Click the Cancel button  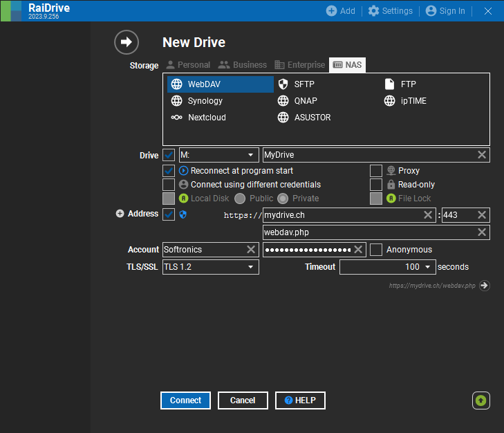243,400
